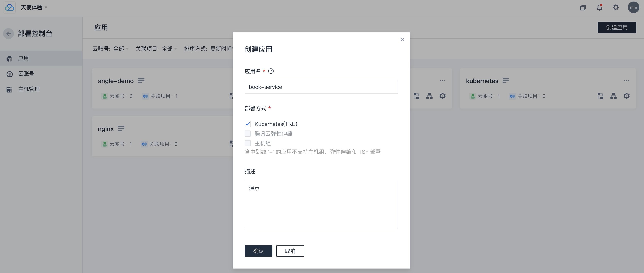
Task: Click 关联项目 icon on kubernetes card
Action: [x=512, y=96]
